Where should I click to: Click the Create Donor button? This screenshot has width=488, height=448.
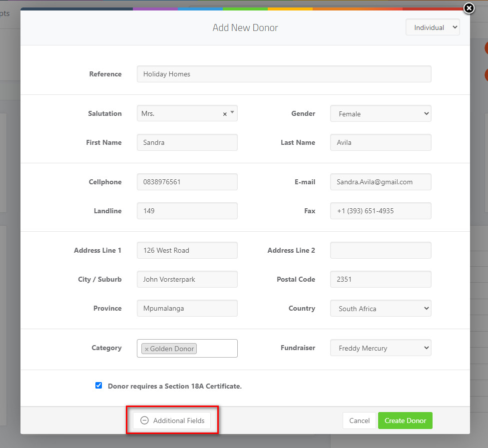[405, 421]
